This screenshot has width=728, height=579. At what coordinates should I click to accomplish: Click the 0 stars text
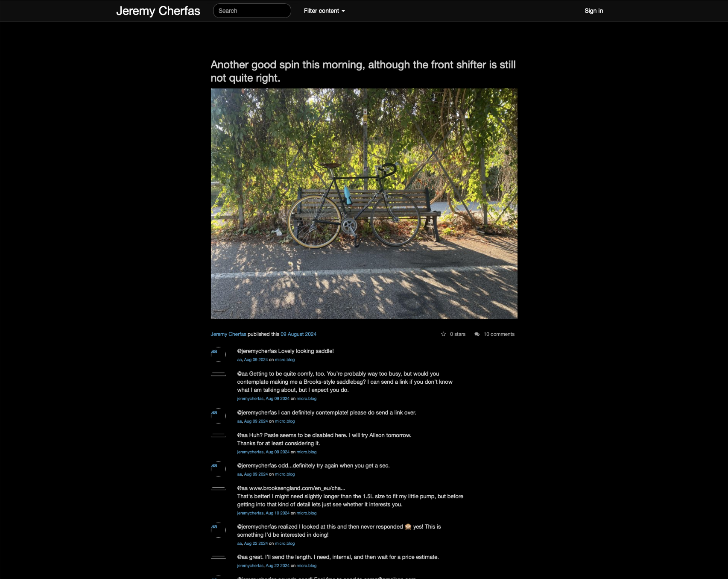pyautogui.click(x=458, y=334)
